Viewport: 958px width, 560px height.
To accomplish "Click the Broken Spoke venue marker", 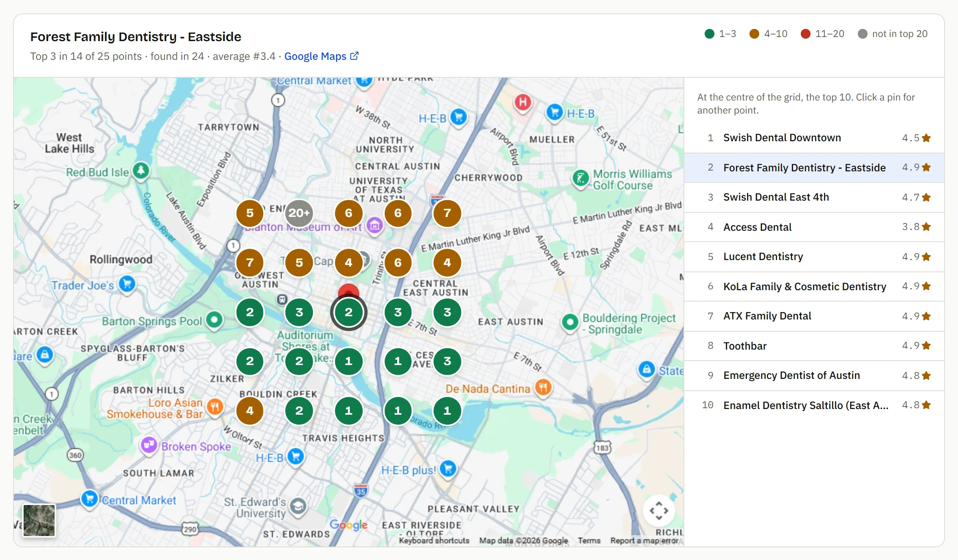I will pyautogui.click(x=149, y=445).
